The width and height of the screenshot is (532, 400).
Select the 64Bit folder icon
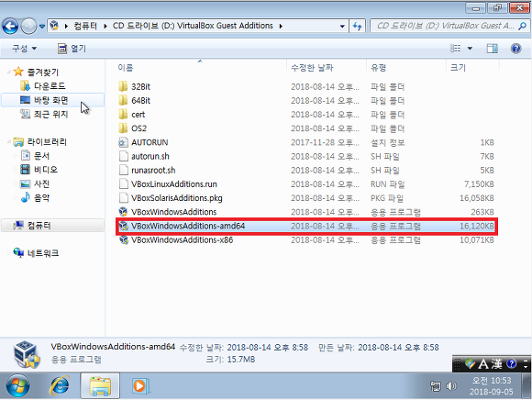tap(123, 100)
